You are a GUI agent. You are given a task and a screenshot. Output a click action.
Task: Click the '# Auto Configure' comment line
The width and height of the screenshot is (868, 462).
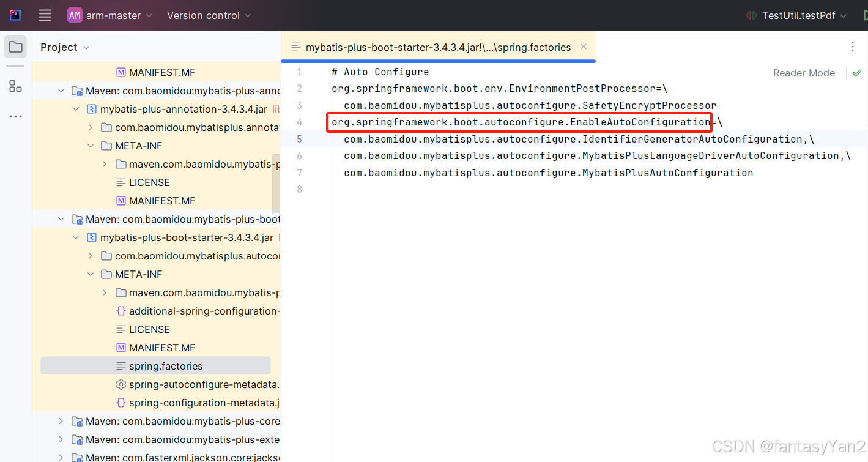click(380, 72)
